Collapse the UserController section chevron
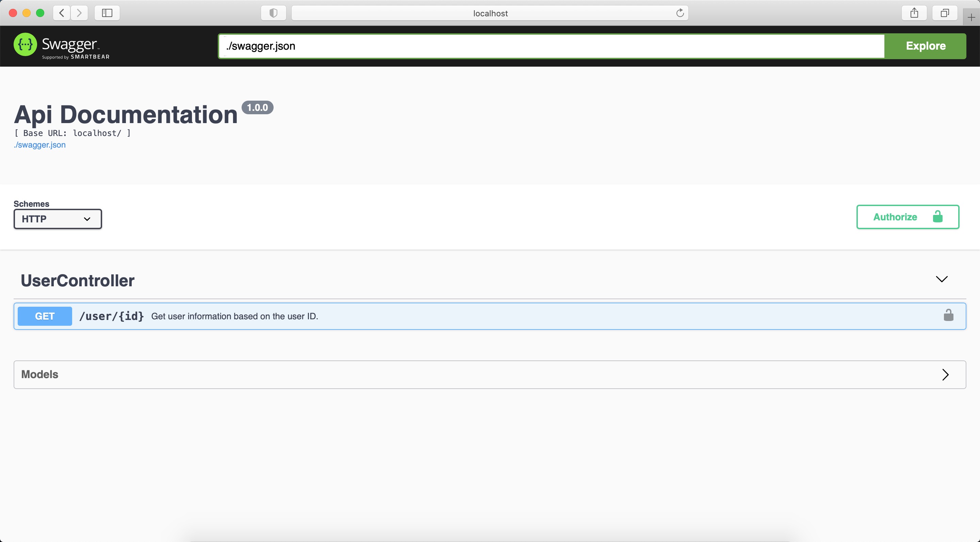 pos(941,280)
